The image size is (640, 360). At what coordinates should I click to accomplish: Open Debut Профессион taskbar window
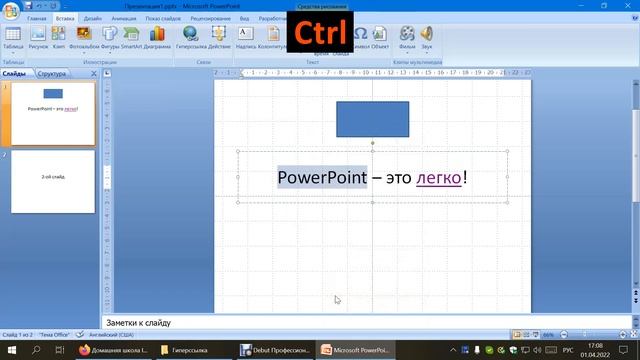(275, 350)
